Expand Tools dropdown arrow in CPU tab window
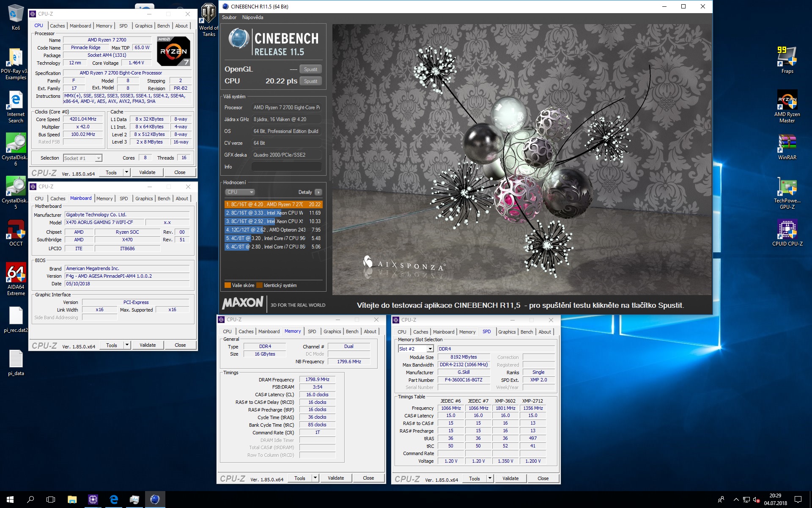Screen dimensions: 812x508 point(126,172)
